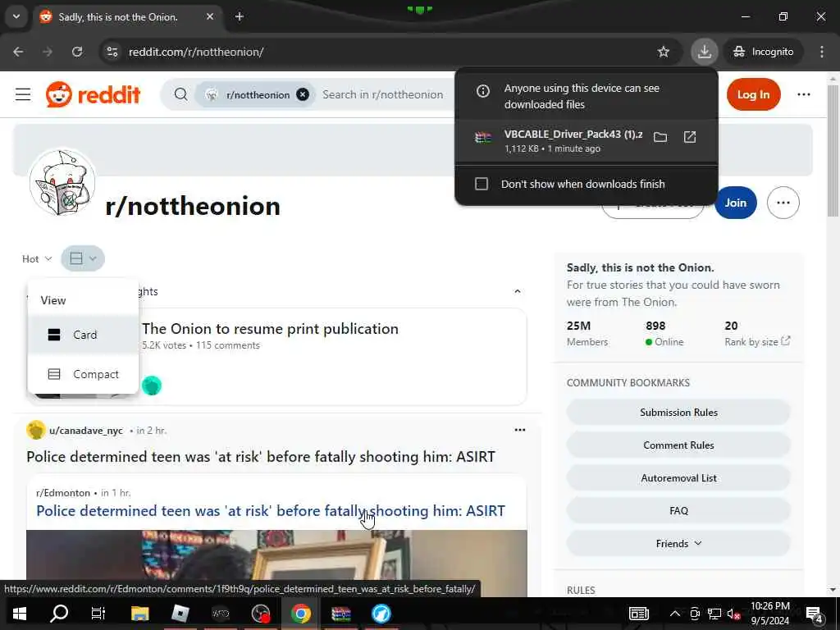This screenshot has height=630, width=840.
Task: Join the r/nottheonion community
Action: (735, 203)
